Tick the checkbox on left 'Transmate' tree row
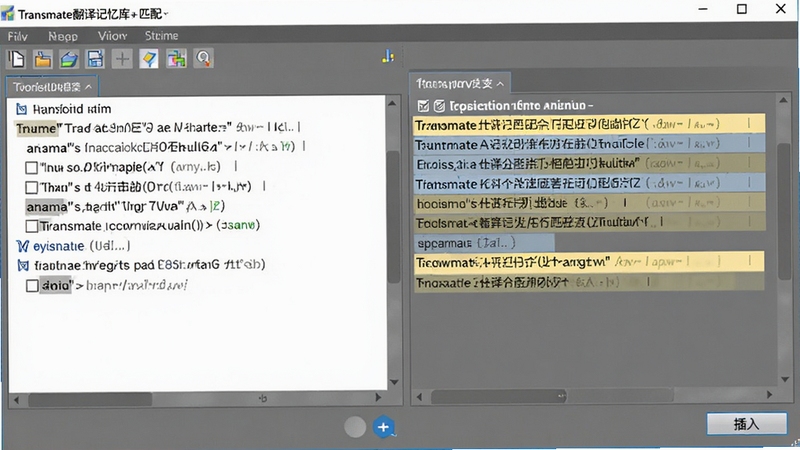This screenshot has height=450, width=800. 32,226
